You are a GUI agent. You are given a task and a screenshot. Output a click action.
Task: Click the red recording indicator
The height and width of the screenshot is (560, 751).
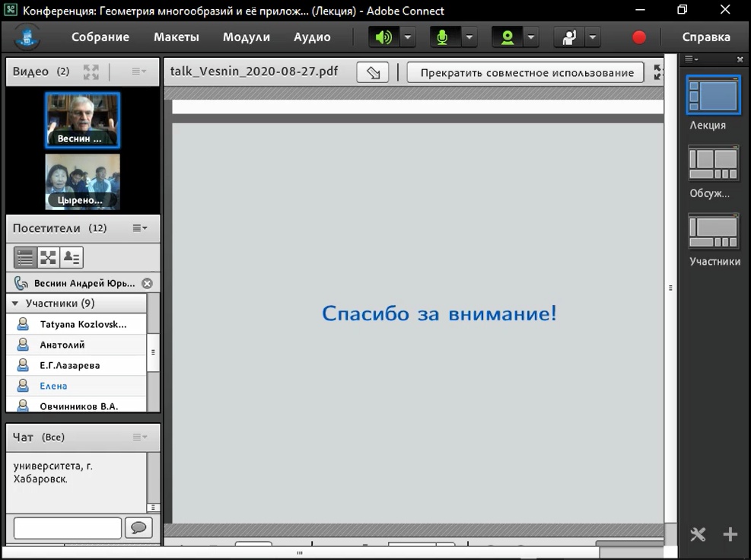(639, 37)
